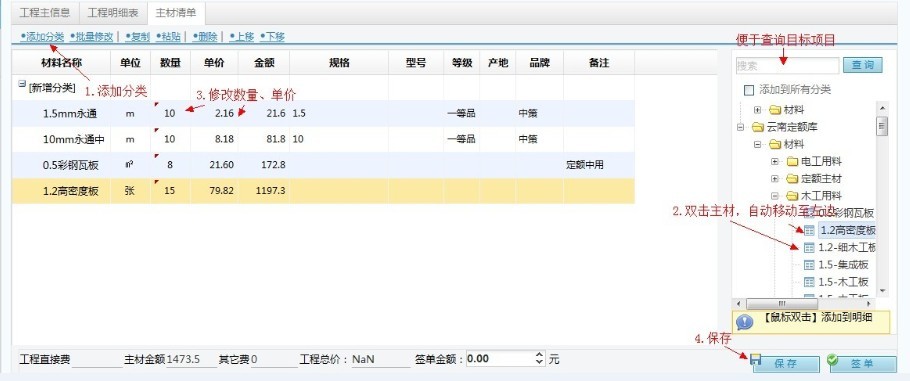Click the 材料名称 column header

click(62, 63)
